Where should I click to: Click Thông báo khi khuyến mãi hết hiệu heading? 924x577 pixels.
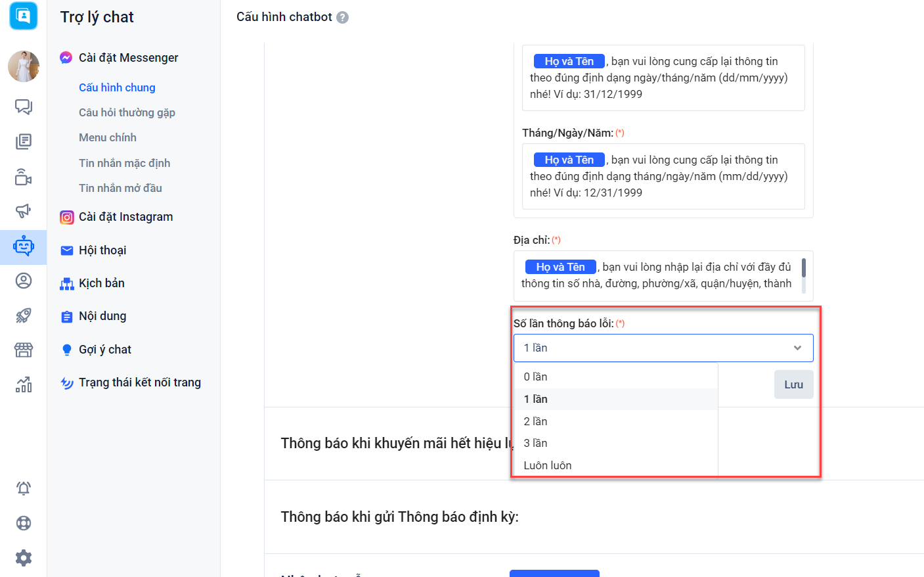click(397, 444)
